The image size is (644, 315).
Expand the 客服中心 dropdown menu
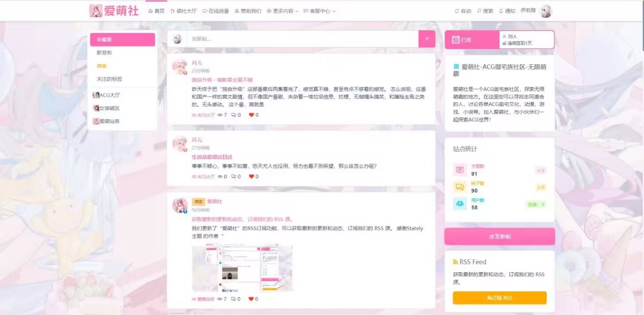pos(319,11)
